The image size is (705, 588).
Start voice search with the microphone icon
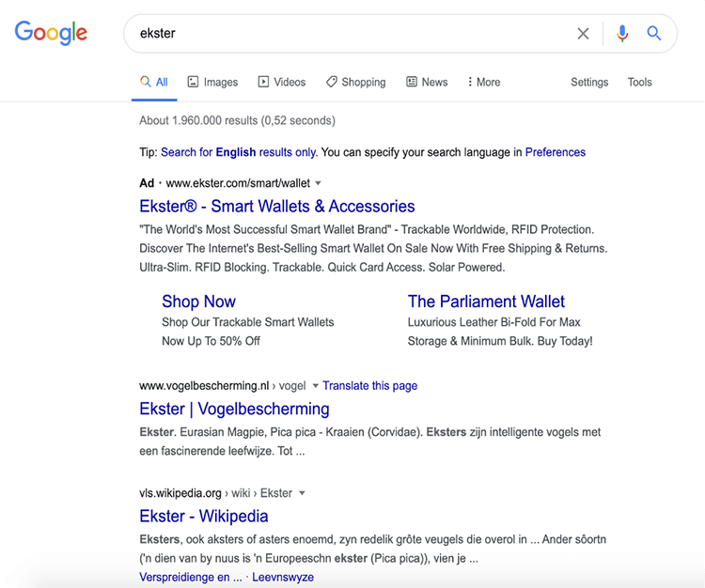click(x=621, y=34)
